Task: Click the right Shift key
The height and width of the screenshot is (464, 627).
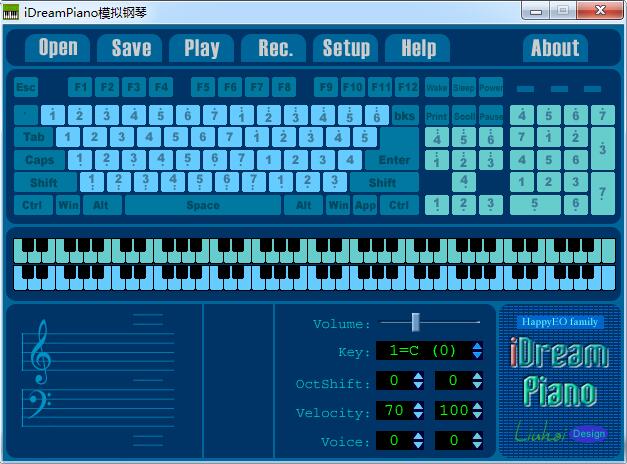Action: coord(384,183)
